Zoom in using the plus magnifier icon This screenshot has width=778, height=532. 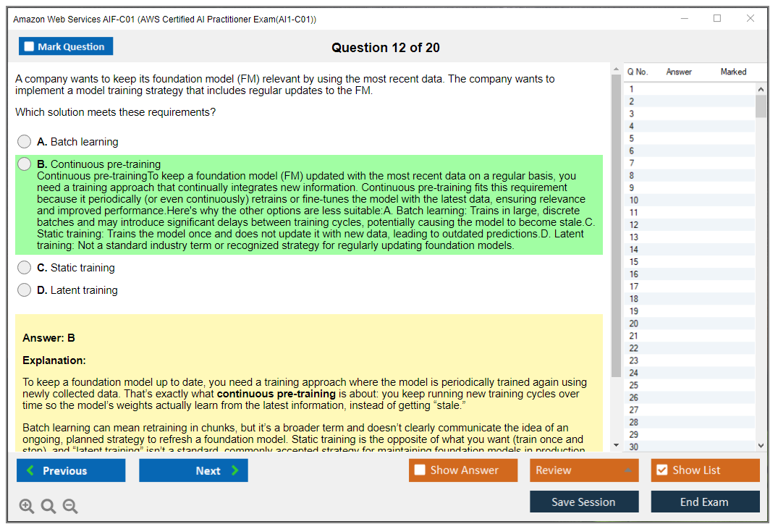coord(27,506)
